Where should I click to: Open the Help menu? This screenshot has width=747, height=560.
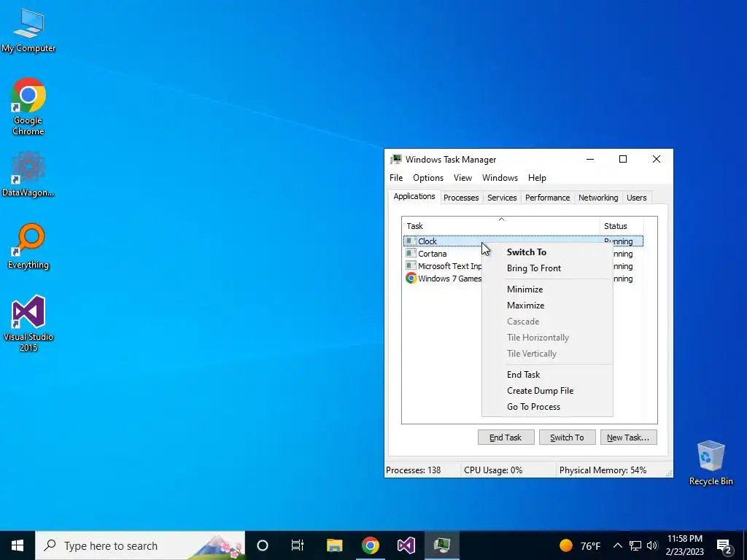(x=537, y=178)
